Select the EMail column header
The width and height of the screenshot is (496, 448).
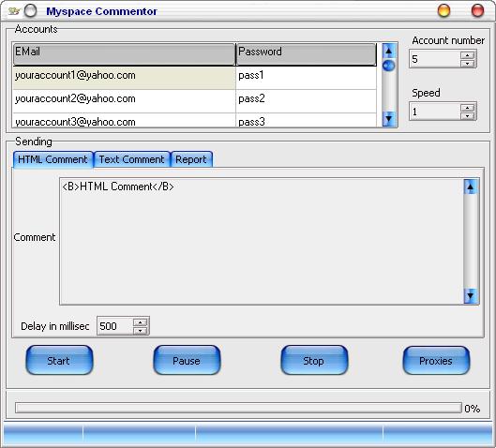[x=125, y=54]
